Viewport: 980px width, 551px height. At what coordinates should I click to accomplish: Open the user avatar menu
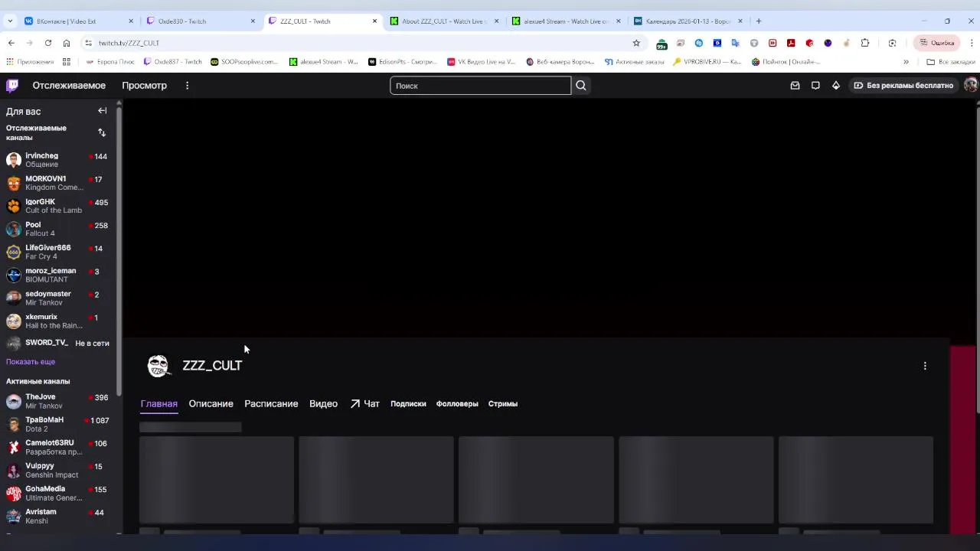[971, 86]
